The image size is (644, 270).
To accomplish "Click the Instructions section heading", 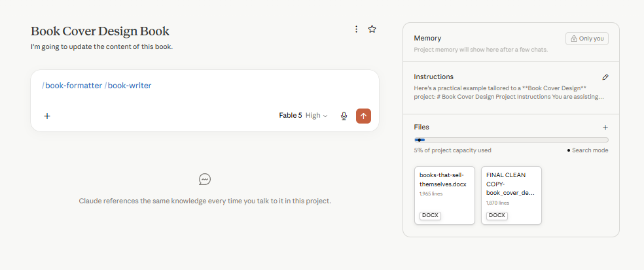I will tap(434, 76).
